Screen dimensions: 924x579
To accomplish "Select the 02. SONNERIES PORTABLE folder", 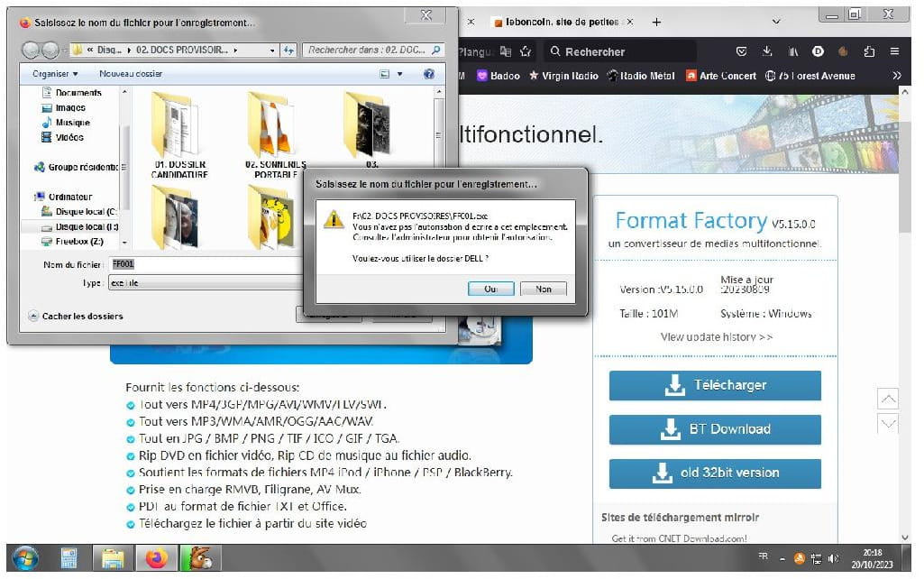I will point(275,135).
